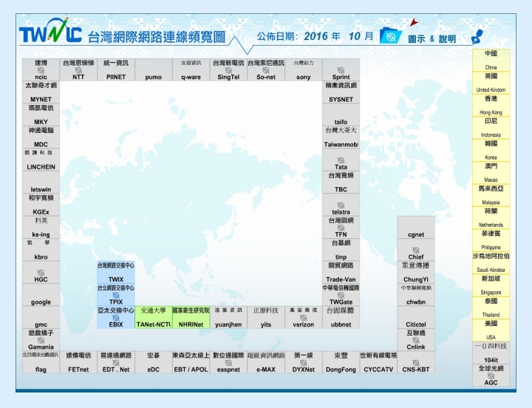Select the yellow Hong Kong country cell

coord(491,105)
